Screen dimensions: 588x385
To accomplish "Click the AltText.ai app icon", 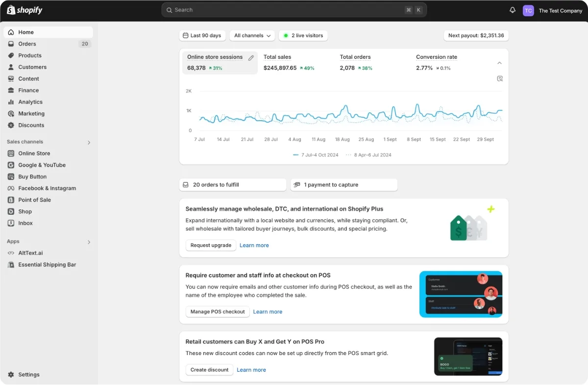I will (11, 253).
